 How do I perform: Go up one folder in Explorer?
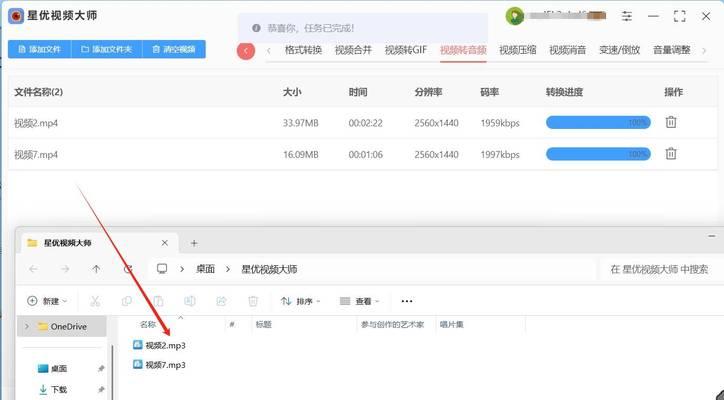pos(96,269)
